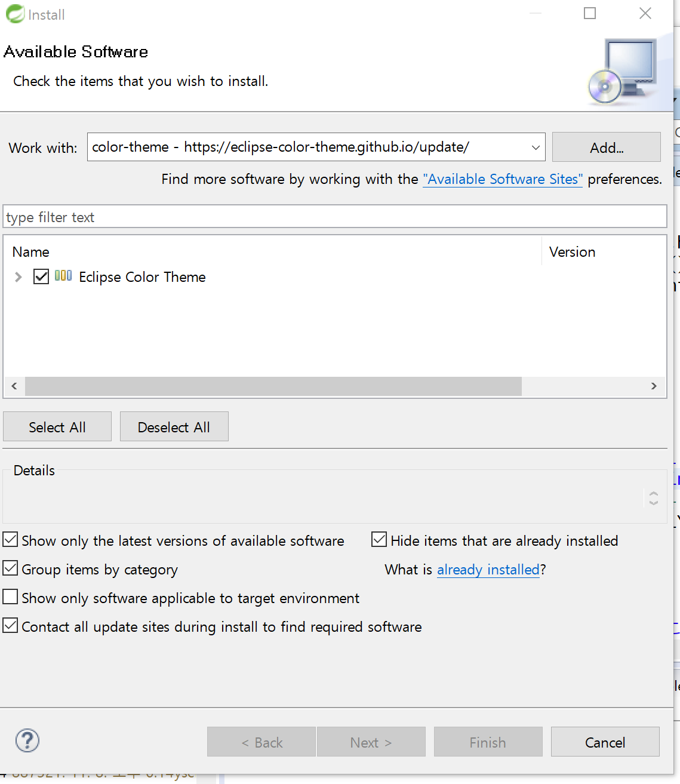The width and height of the screenshot is (680, 784).
Task: Click the type filter text field
Action: coord(335,217)
